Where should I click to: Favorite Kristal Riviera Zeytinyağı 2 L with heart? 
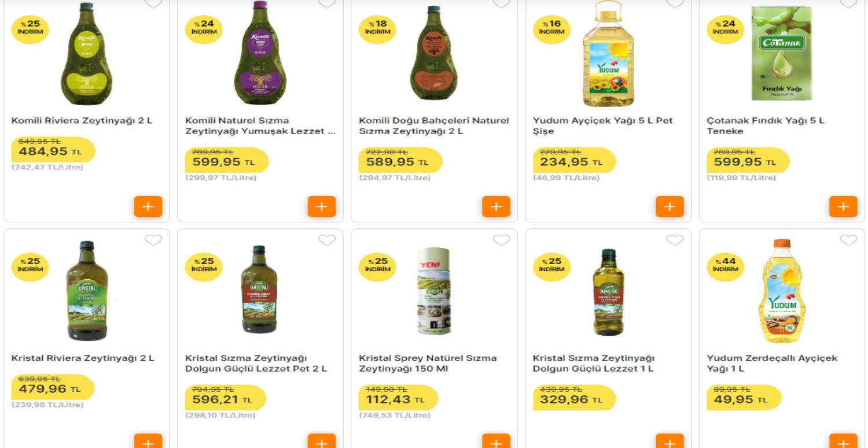pyautogui.click(x=153, y=240)
